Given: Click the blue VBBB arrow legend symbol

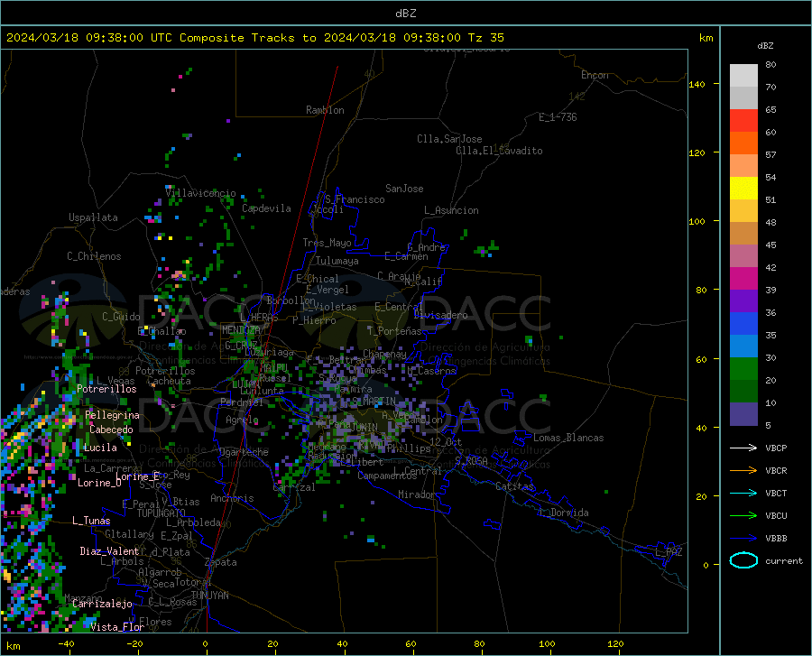Looking at the screenshot, I should click(743, 539).
